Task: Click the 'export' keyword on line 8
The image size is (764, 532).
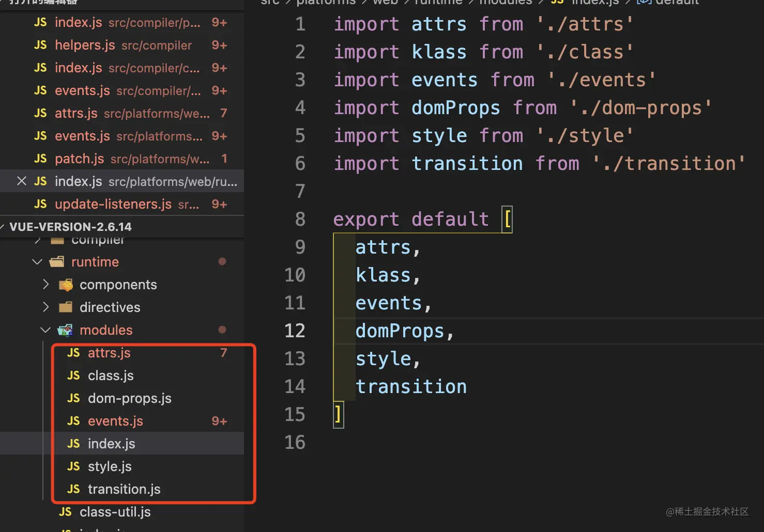Action: point(366,220)
